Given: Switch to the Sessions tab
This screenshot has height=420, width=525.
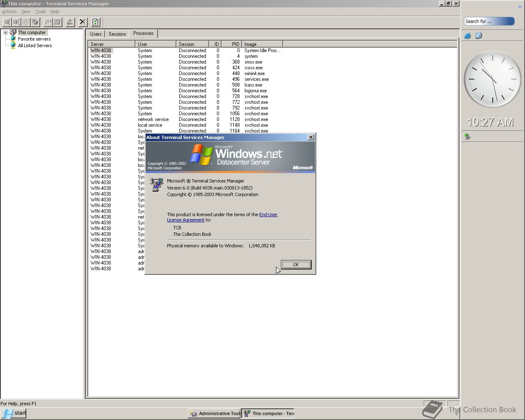Looking at the screenshot, I should [x=117, y=34].
